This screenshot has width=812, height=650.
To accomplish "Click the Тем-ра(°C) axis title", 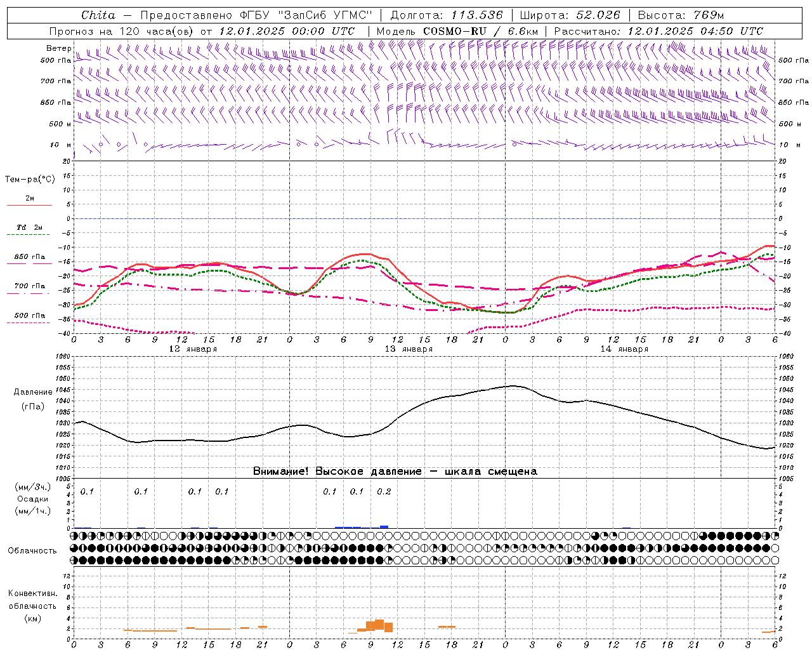I will (x=30, y=180).
